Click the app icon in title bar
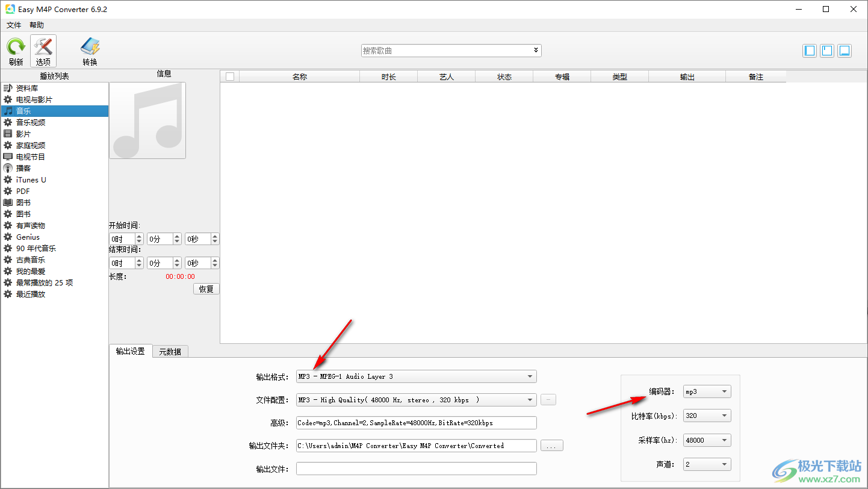 11,10
